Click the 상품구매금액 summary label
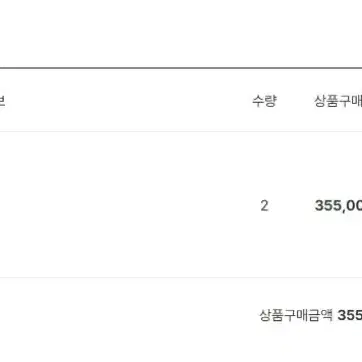The height and width of the screenshot is (362, 362). click(x=296, y=315)
